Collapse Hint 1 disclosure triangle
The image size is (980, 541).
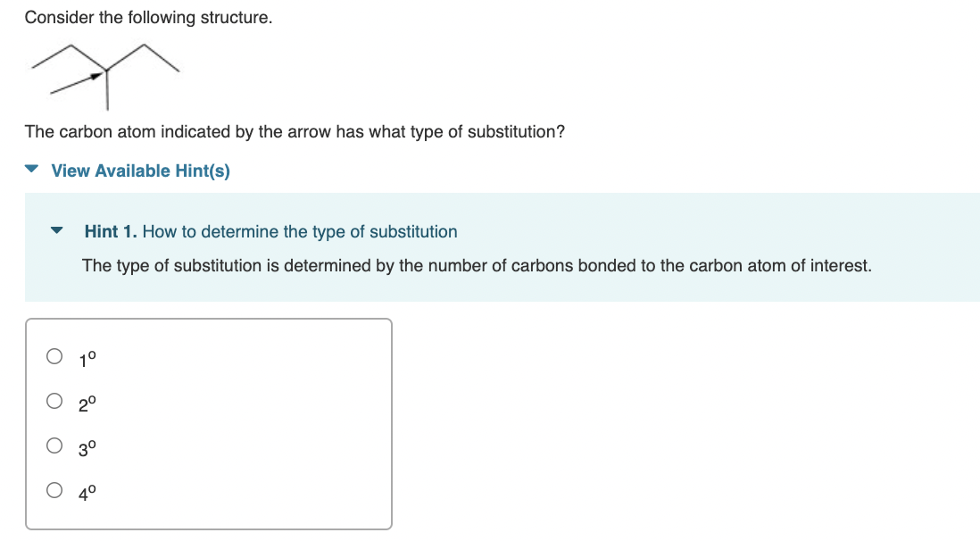pyautogui.click(x=58, y=232)
